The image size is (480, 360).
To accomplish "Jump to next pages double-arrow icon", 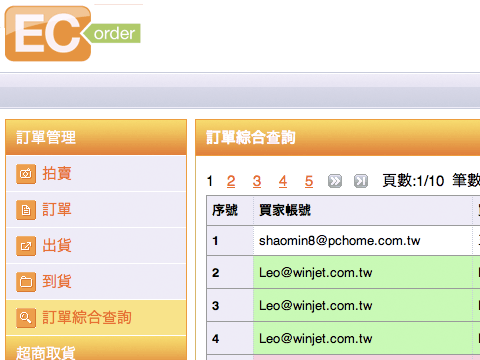I will 335,181.
